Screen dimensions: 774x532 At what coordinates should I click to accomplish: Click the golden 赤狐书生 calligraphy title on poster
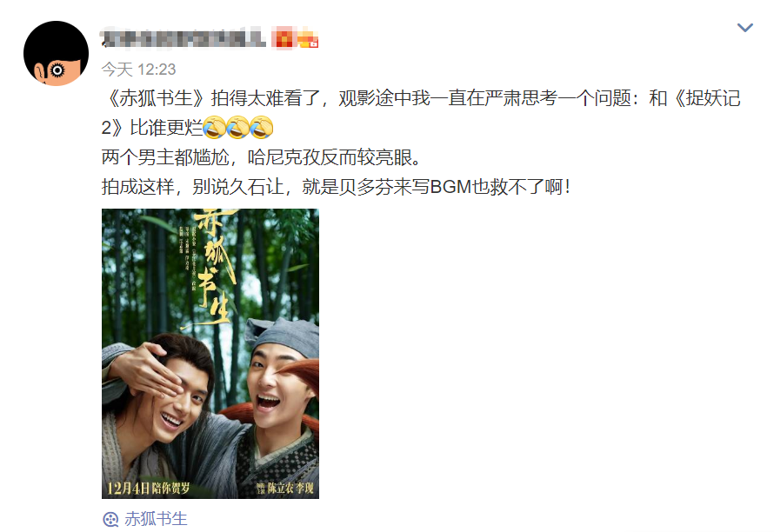[213, 267]
